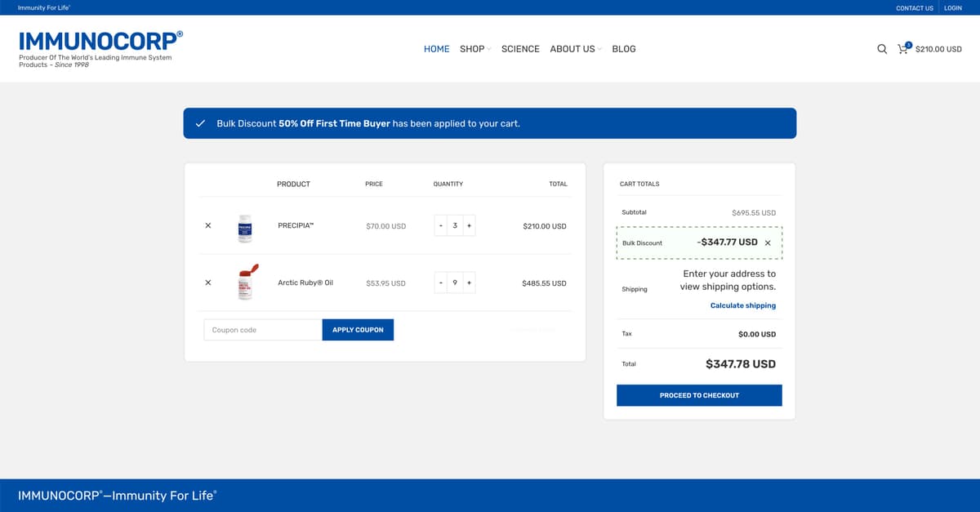Viewport: 980px width, 512px height.
Task: Focus the Coupon code input field
Action: click(263, 330)
